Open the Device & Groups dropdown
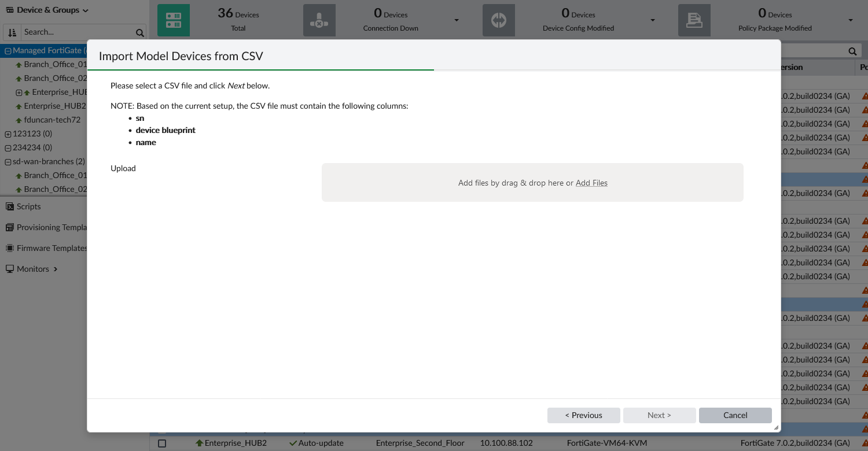The height and width of the screenshot is (451, 868). point(47,10)
